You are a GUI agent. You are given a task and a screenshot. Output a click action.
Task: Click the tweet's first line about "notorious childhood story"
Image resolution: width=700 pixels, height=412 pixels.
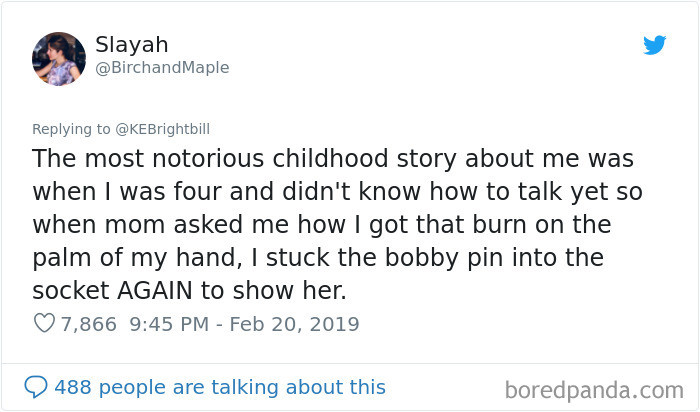point(332,159)
